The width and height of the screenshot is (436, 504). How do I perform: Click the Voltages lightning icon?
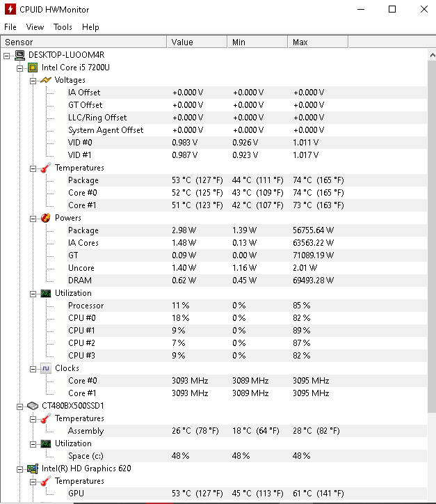point(46,80)
